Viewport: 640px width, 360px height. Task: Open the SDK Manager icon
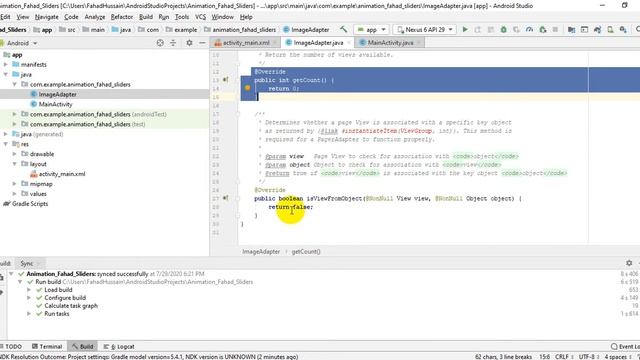click(x=623, y=29)
